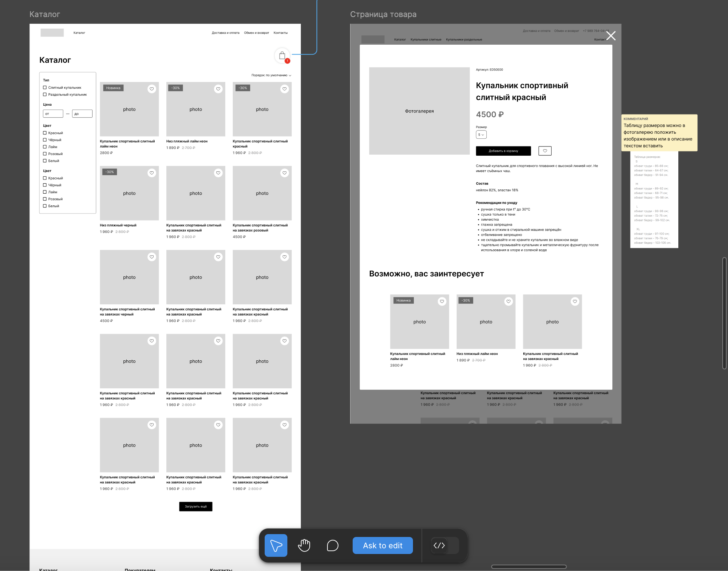Click the price от input field

click(x=53, y=114)
